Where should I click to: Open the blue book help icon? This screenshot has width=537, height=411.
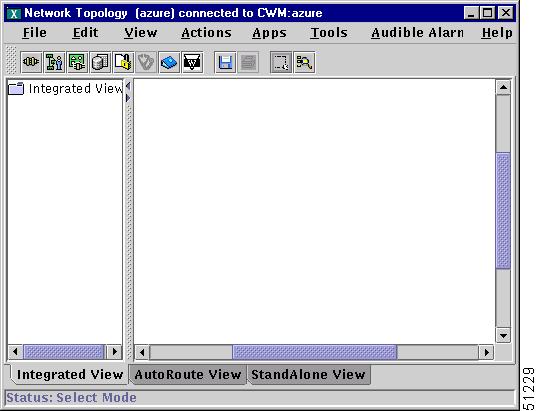point(169,62)
